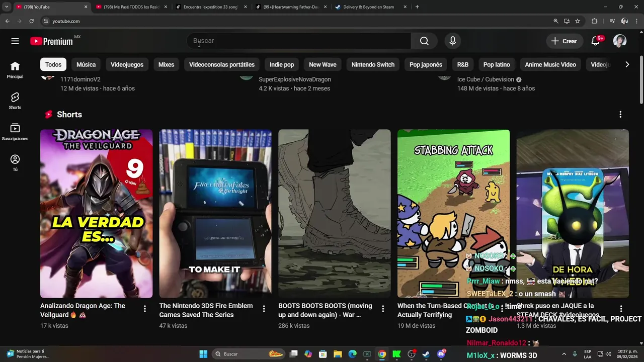Image resolution: width=644 pixels, height=362 pixels.
Task: Start voice search with the microphone icon
Action: (x=453, y=41)
